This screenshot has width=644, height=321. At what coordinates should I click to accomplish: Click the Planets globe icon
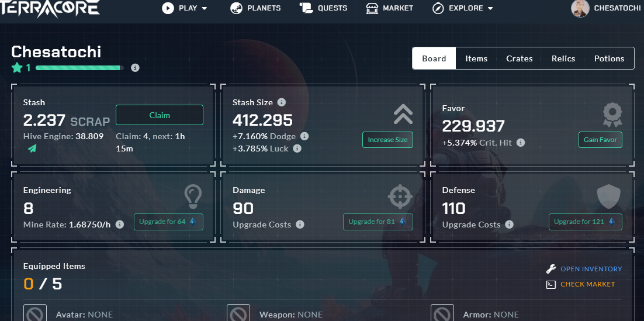coord(236,8)
